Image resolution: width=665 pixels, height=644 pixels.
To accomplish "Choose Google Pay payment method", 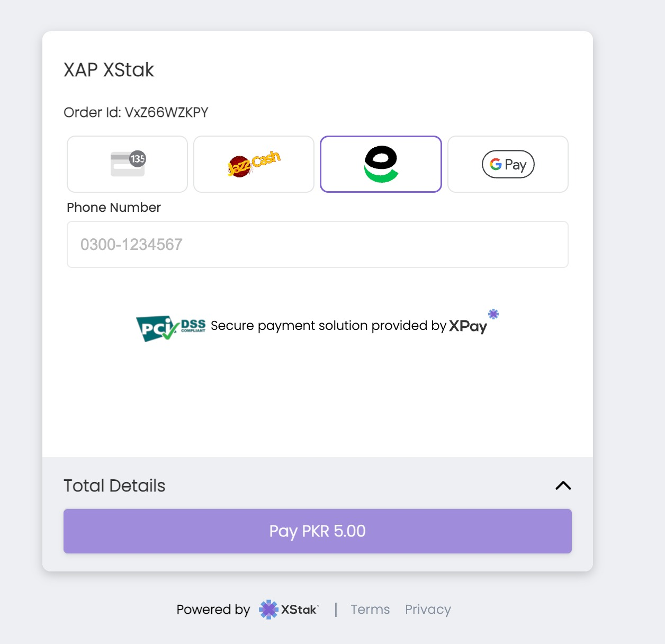I will click(508, 164).
